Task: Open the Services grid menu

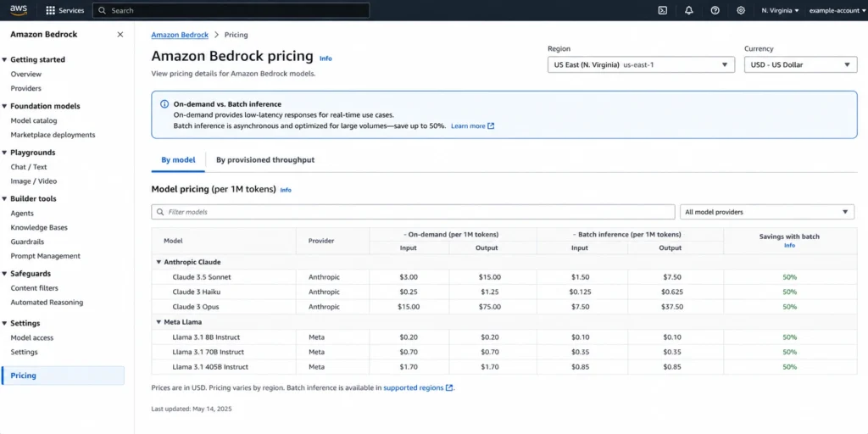Action: (x=64, y=10)
